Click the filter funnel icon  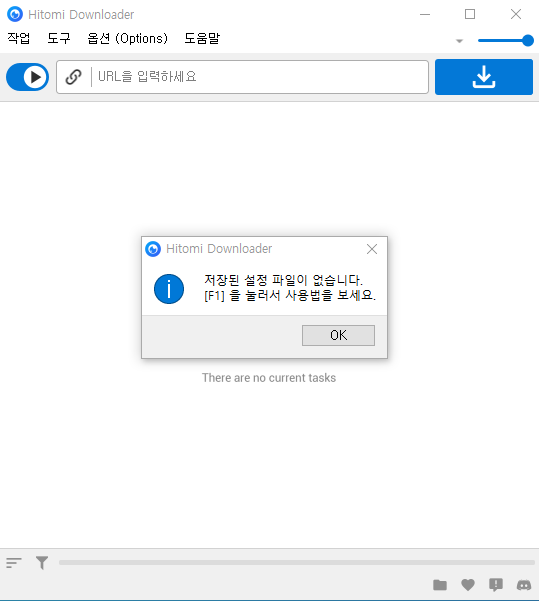coord(42,563)
